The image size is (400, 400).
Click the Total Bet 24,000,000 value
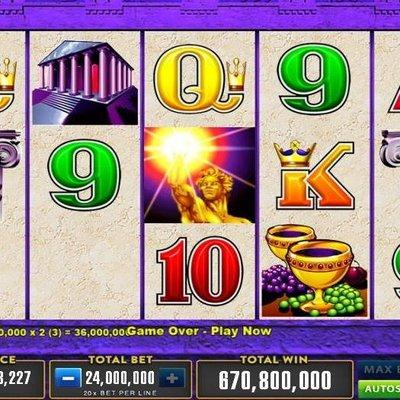click(120, 378)
